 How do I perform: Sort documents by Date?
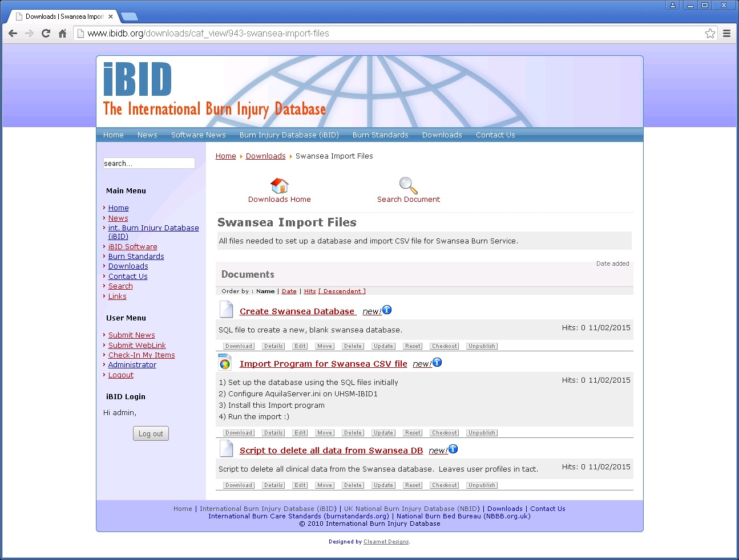click(x=289, y=291)
